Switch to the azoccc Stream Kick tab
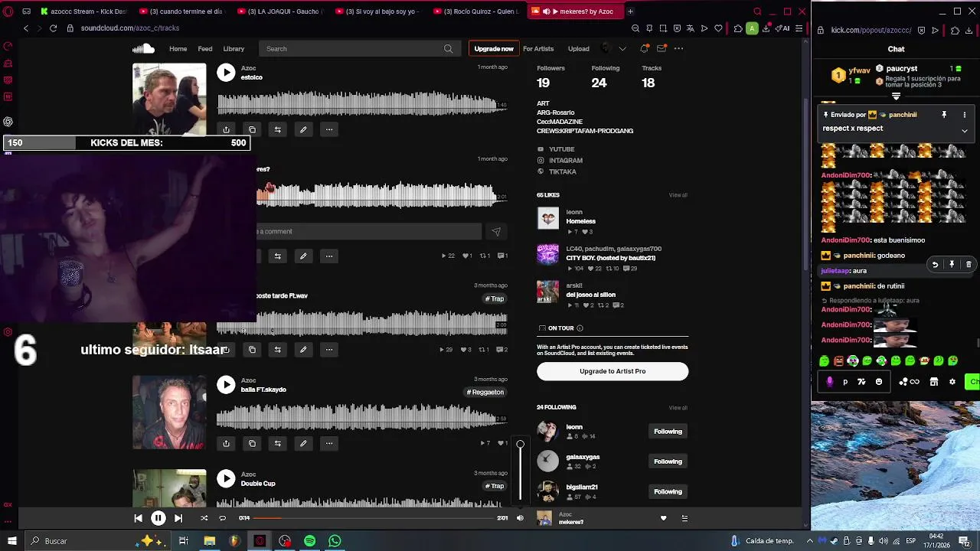The image size is (980, 551). (84, 11)
